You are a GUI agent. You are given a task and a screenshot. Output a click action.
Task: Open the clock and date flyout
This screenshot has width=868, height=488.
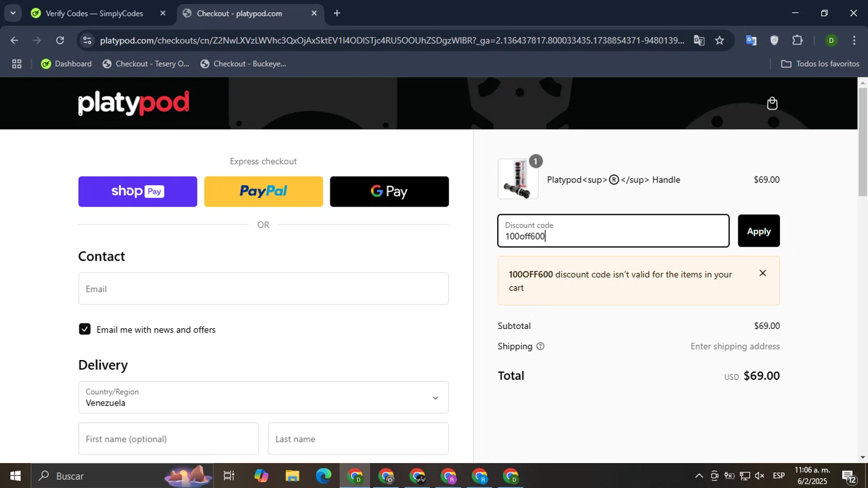click(812, 476)
